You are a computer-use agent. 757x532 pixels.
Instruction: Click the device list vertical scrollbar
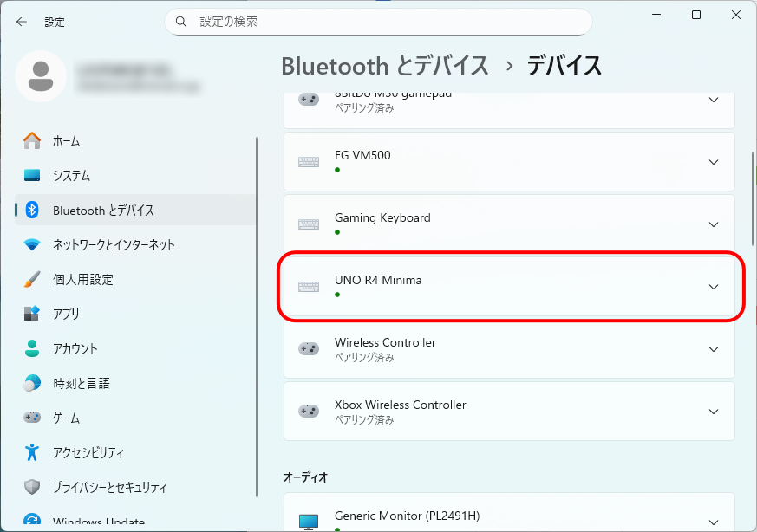[752, 199]
